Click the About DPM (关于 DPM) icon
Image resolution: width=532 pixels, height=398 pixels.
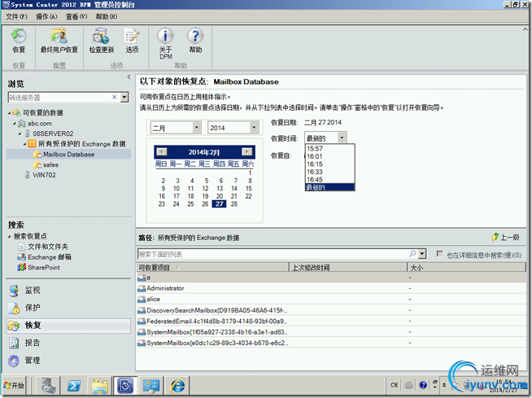click(166, 43)
